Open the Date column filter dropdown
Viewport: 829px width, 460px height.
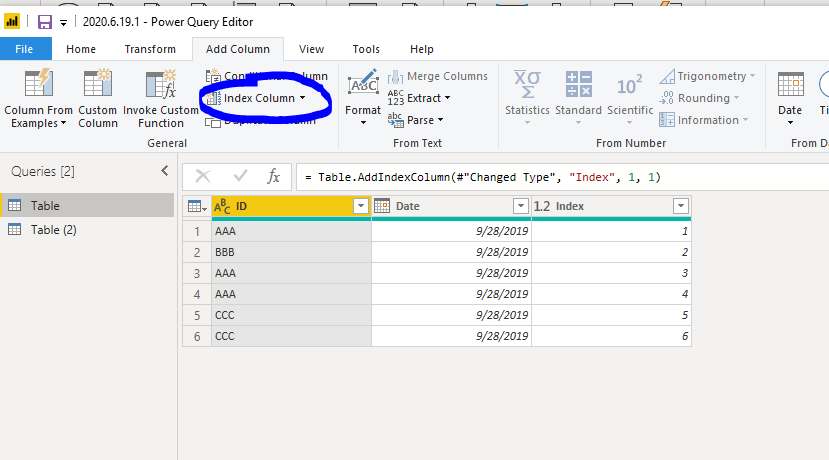(x=521, y=206)
